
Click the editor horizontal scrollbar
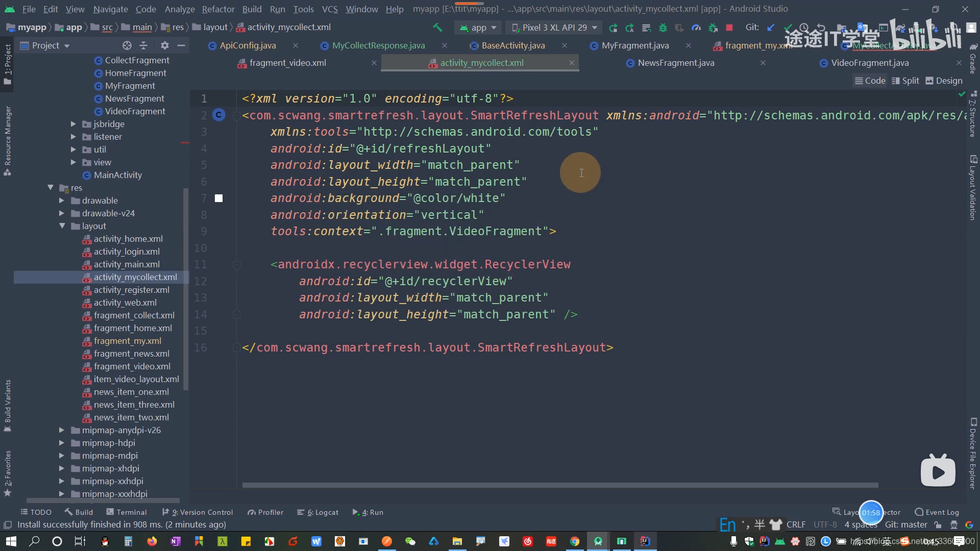click(560, 485)
